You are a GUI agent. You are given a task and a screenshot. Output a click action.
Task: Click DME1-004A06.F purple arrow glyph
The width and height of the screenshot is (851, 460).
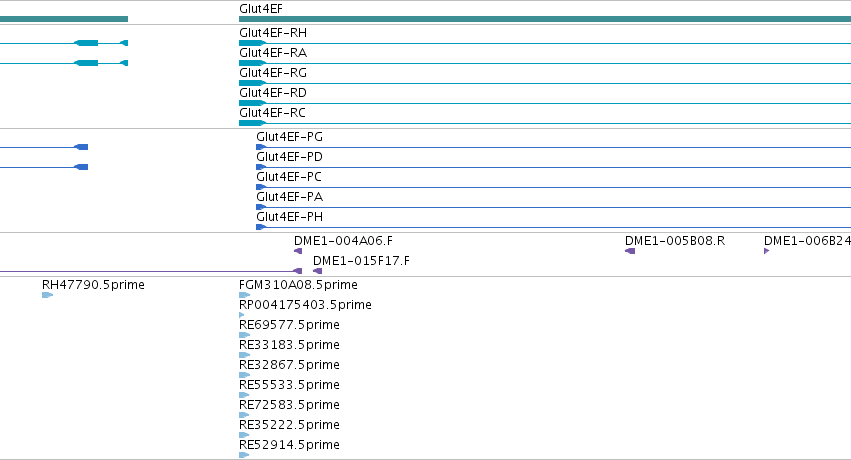point(298,251)
